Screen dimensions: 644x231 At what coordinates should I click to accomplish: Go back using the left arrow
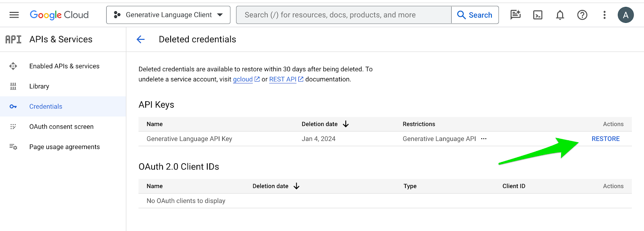pos(140,39)
